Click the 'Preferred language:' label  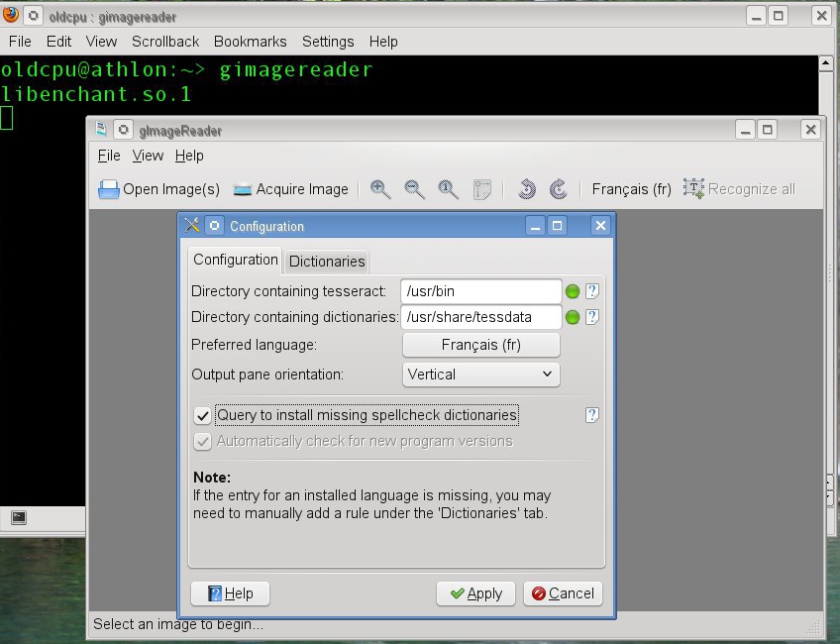click(254, 345)
